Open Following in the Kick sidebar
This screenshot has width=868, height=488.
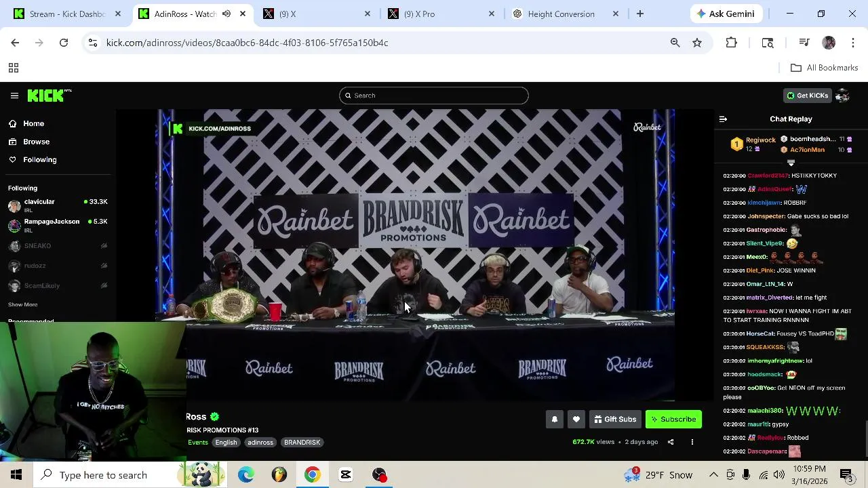click(x=39, y=160)
